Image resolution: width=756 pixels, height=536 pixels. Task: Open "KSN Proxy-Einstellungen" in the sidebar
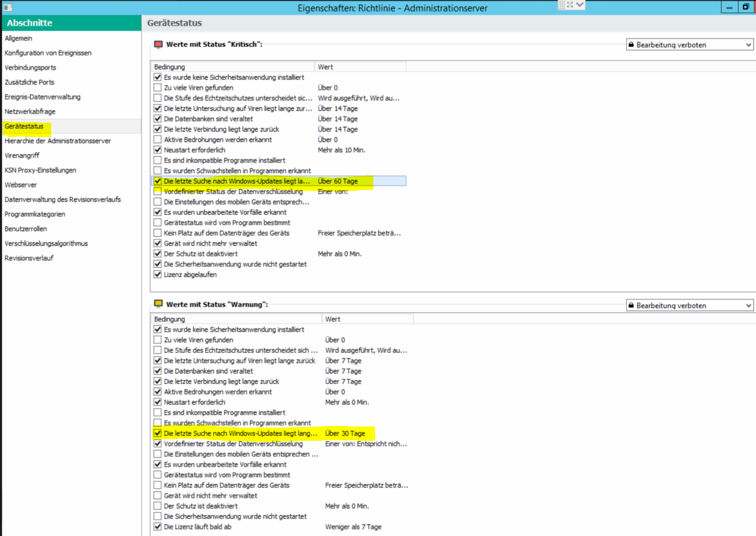point(41,170)
